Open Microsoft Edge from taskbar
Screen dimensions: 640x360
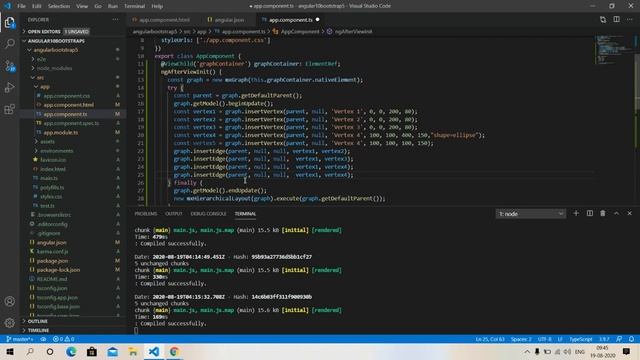point(71,351)
